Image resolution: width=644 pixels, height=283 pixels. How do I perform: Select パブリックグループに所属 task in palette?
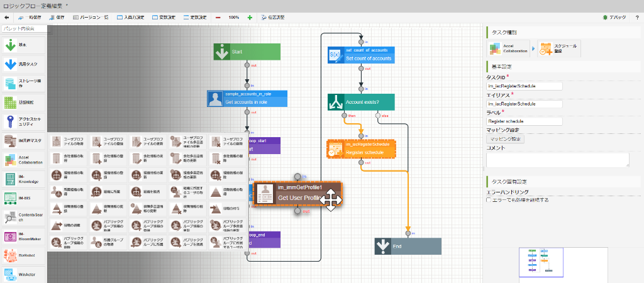pos(148,242)
